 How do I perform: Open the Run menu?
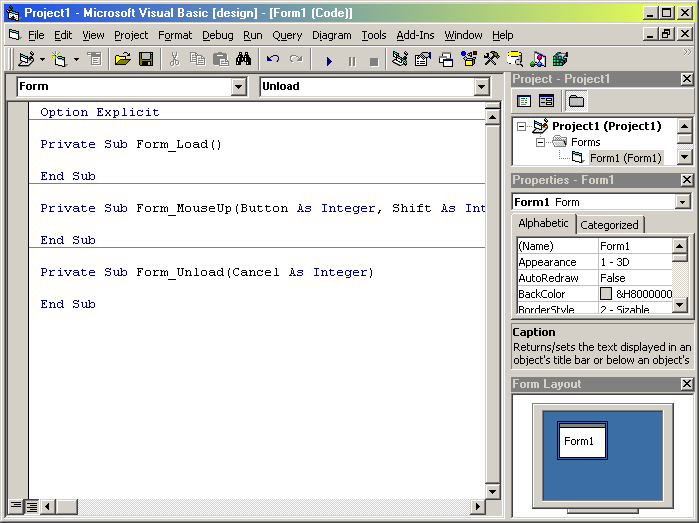coord(253,35)
